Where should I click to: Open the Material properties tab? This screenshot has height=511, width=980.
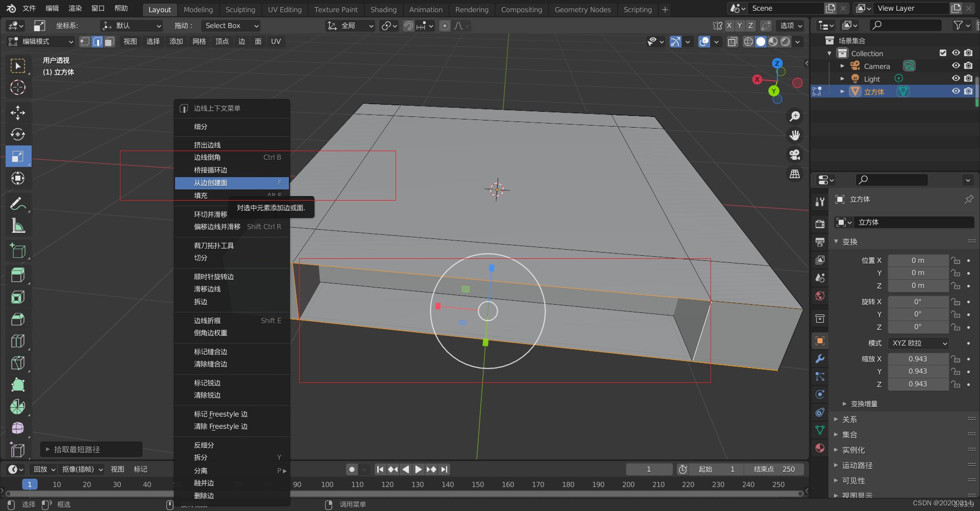pyautogui.click(x=820, y=448)
